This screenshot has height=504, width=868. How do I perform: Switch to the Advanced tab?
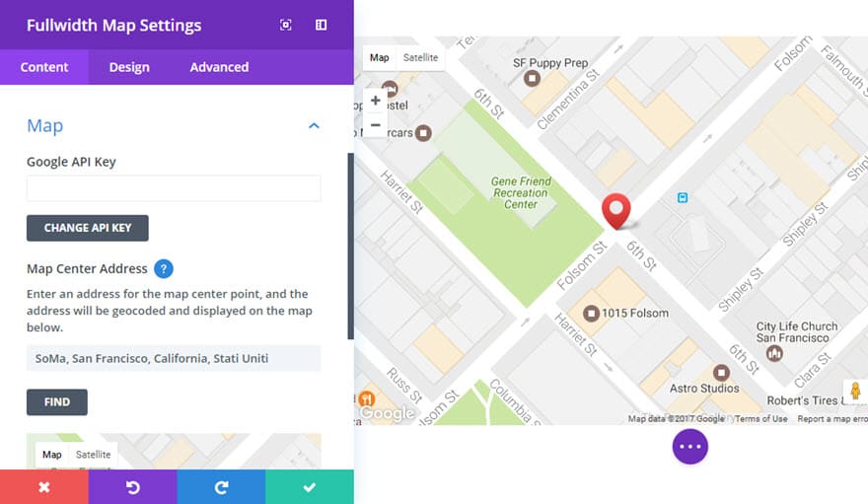219,67
